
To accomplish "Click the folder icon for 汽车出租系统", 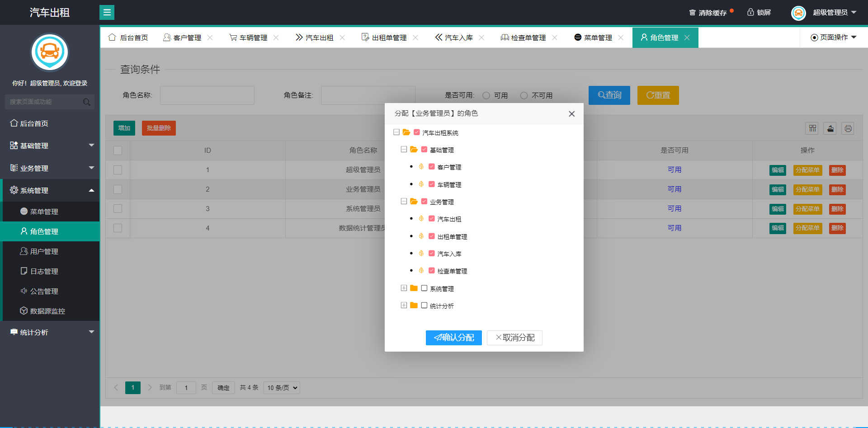I will point(406,132).
